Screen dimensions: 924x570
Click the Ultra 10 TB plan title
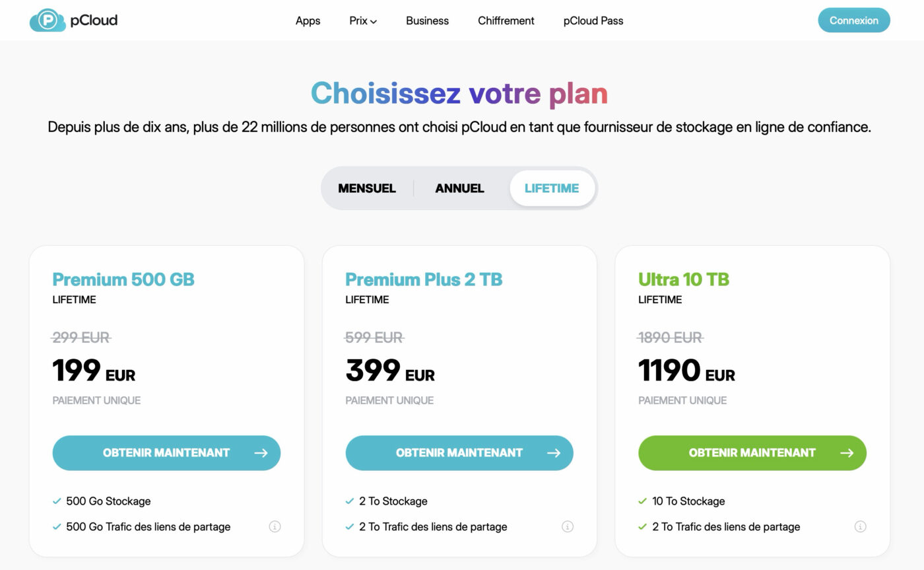[683, 279]
